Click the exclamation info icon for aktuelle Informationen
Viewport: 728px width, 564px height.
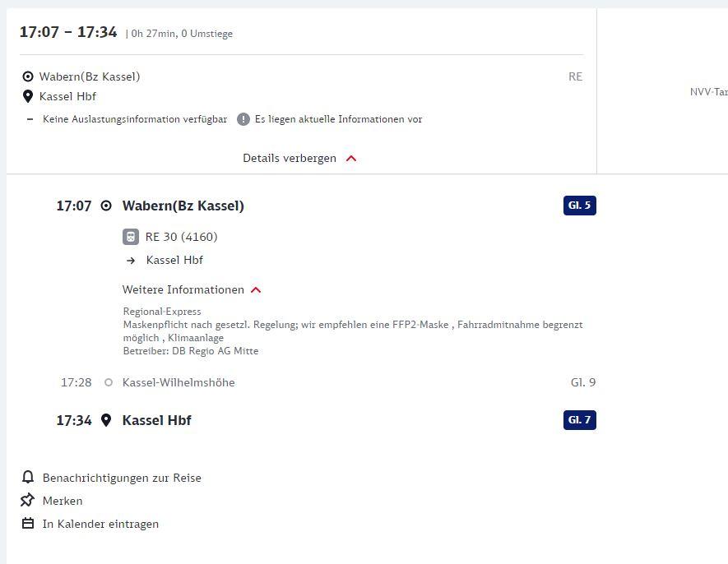point(243,119)
